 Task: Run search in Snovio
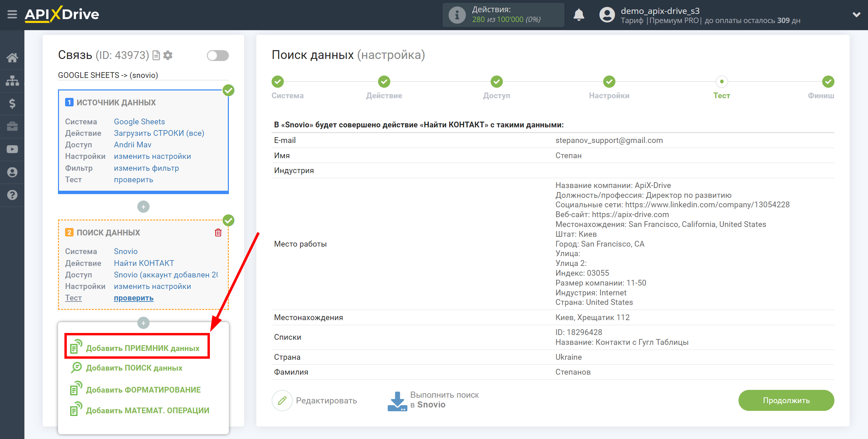tap(433, 400)
